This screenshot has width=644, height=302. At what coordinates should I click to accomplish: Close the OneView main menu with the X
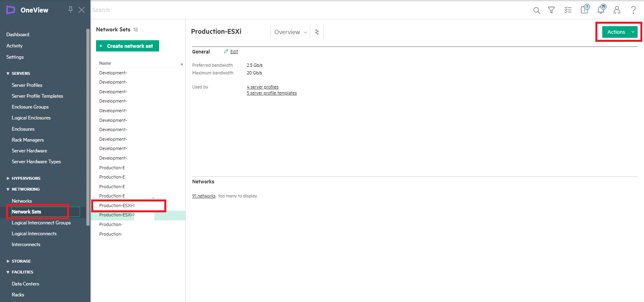click(x=82, y=10)
